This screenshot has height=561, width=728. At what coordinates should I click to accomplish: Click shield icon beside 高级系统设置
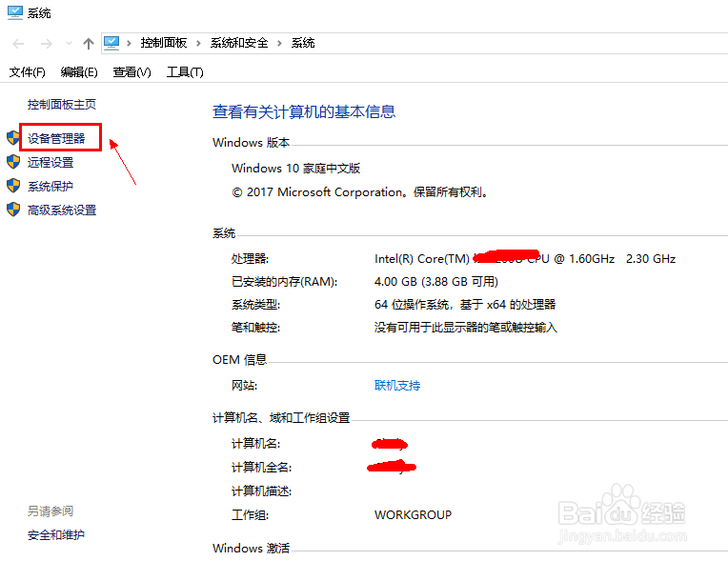click(x=13, y=210)
